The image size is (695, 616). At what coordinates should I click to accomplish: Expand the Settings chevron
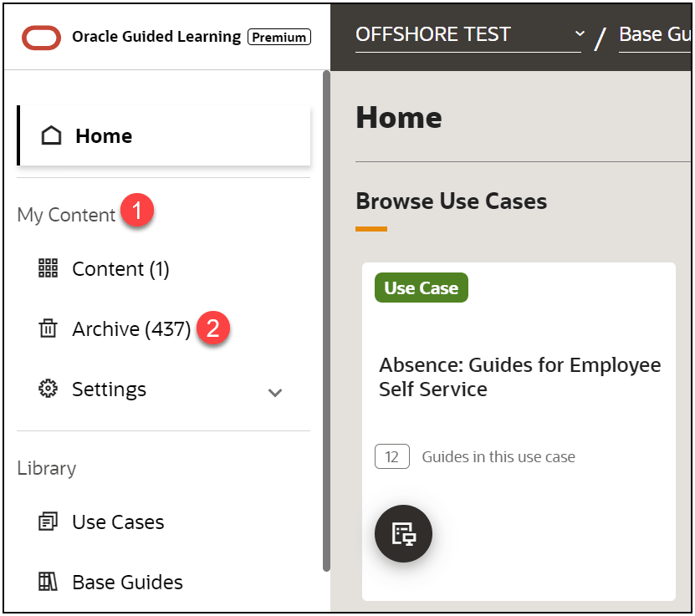(x=275, y=392)
